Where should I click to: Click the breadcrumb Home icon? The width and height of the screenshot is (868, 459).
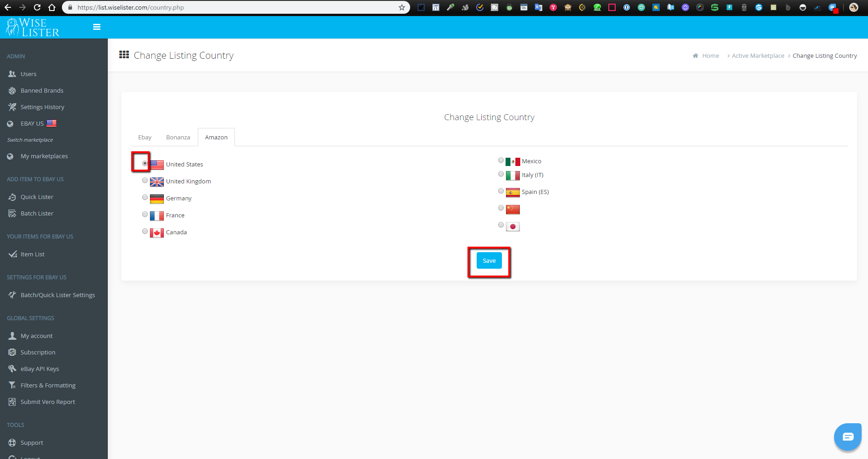(x=696, y=55)
